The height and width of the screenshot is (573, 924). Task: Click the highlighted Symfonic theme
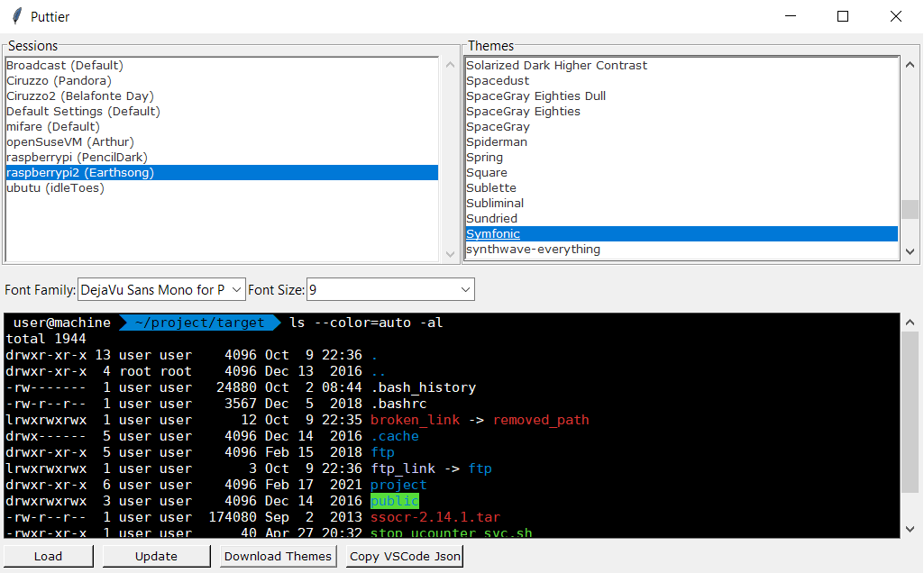(682, 233)
